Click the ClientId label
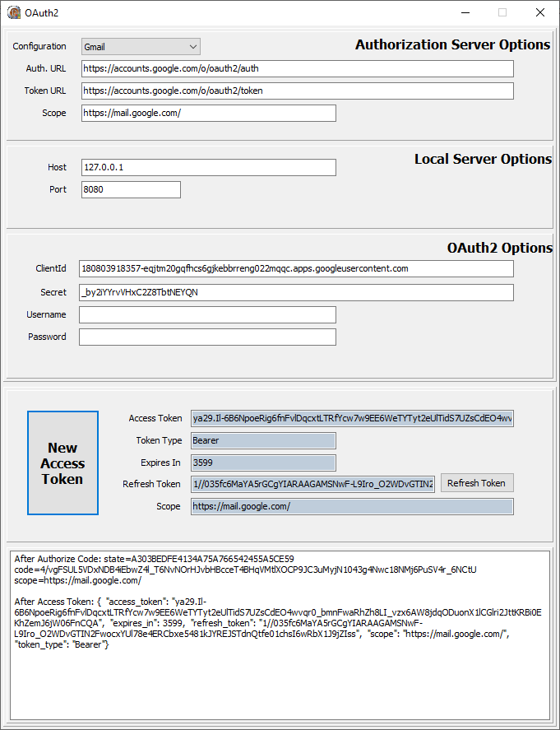 point(51,268)
